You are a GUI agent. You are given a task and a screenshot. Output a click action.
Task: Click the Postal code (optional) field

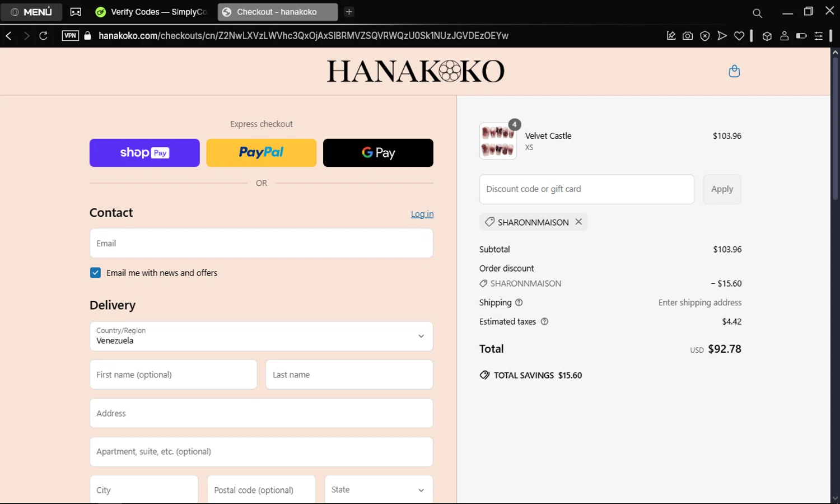coord(262,489)
